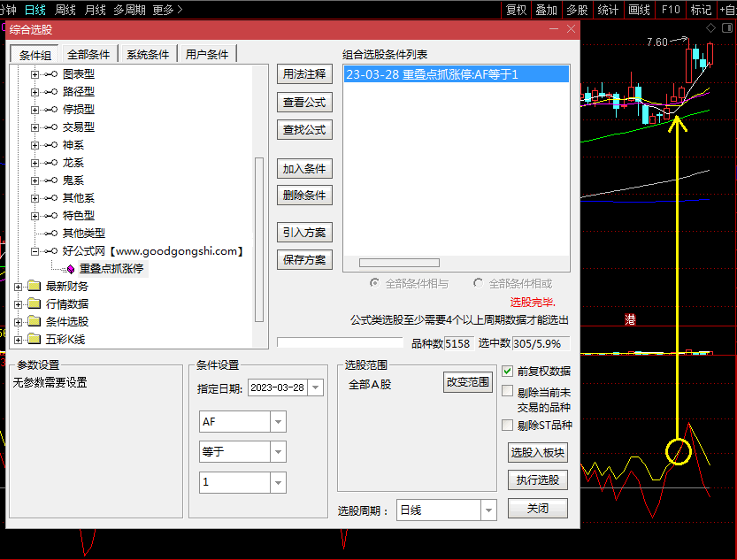Screen dimensions: 737x560
Task: Switch to the 条件组 tab
Action: tap(35, 55)
